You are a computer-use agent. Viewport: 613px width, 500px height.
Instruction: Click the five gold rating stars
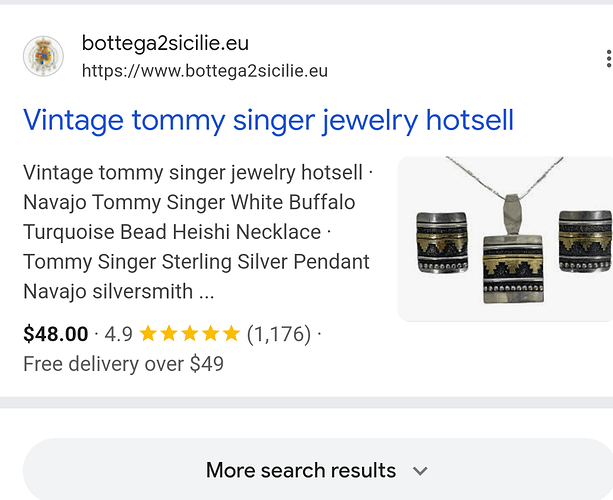click(190, 334)
